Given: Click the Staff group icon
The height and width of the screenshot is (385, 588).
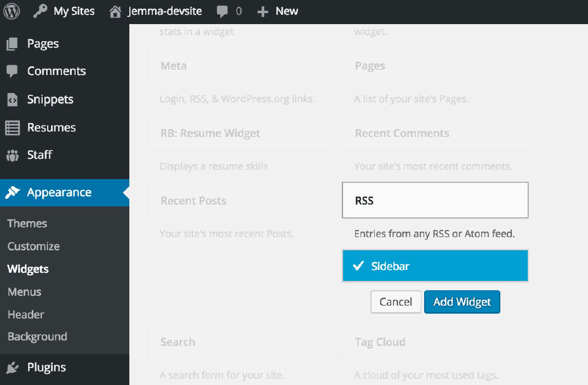Looking at the screenshot, I should 12,155.
